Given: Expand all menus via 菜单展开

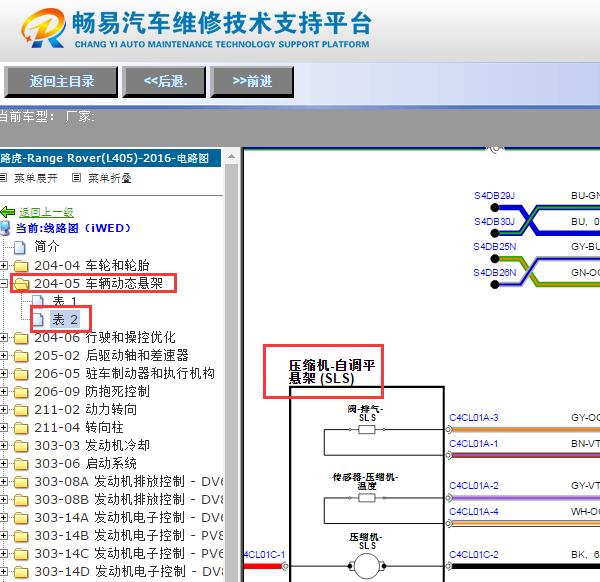Looking at the screenshot, I should click(36, 178).
